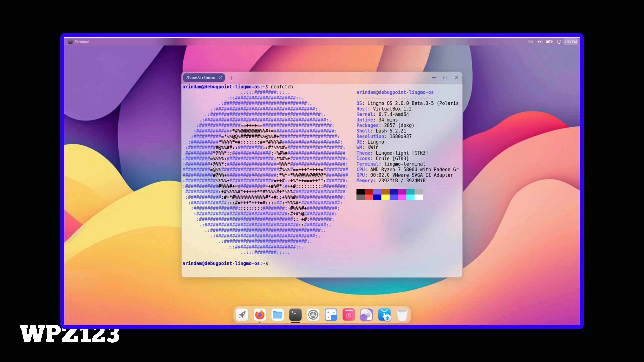
Task: Click the 'Packages: 2857 (dpkg)' line
Action: 385,125
